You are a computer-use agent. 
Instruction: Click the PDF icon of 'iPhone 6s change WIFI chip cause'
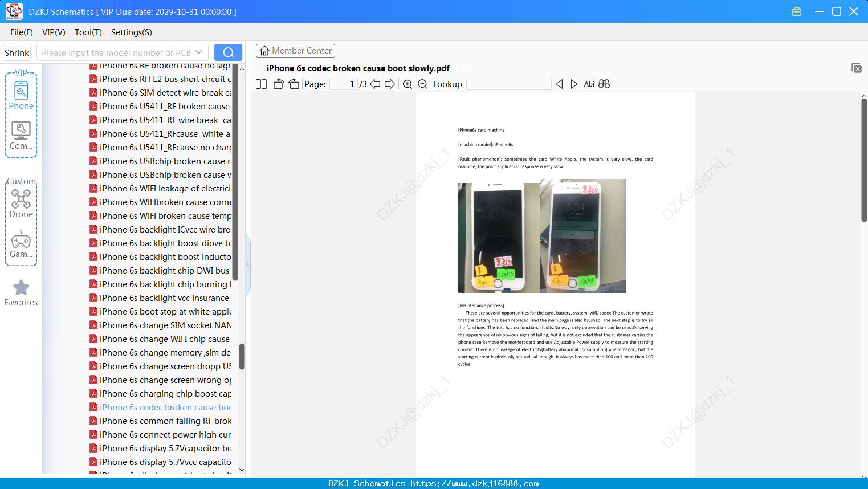93,339
